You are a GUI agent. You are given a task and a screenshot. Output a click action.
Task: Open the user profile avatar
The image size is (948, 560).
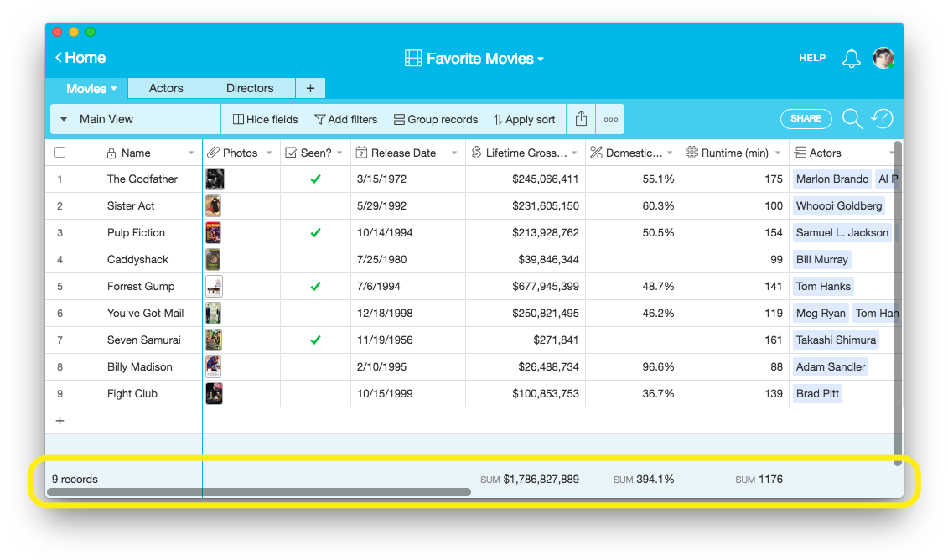click(x=883, y=58)
